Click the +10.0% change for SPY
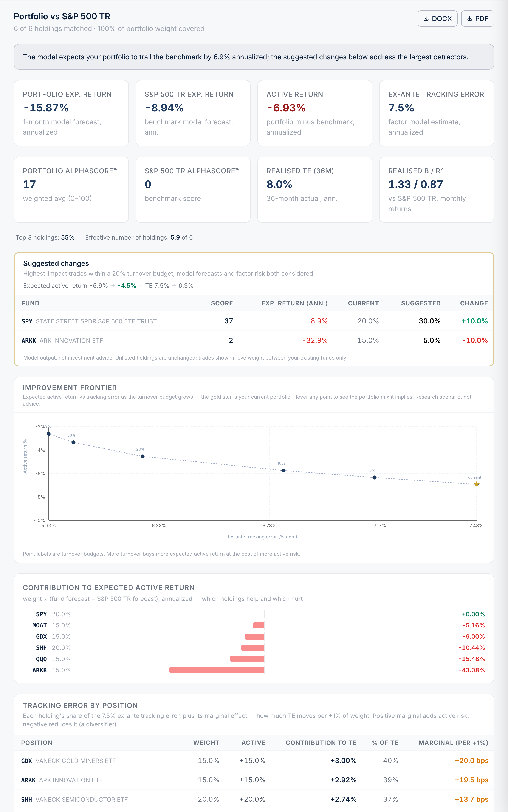 point(474,321)
